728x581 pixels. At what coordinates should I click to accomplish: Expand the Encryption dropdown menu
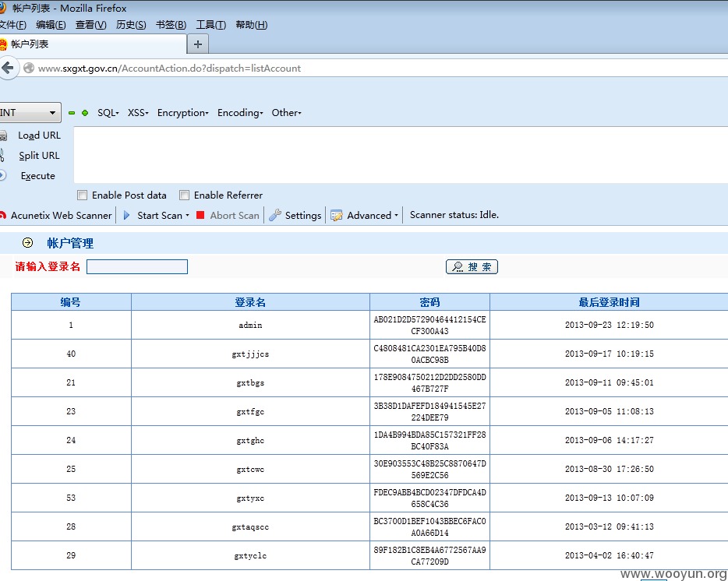183,113
